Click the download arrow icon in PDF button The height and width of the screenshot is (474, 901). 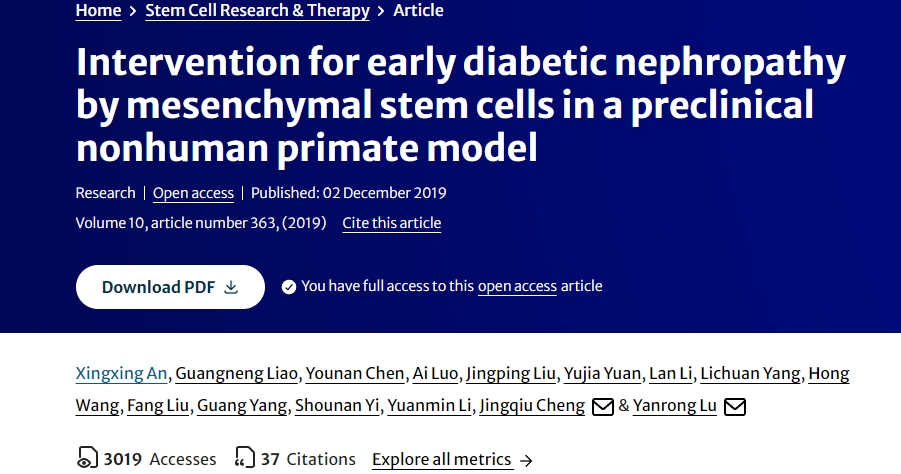tap(231, 287)
